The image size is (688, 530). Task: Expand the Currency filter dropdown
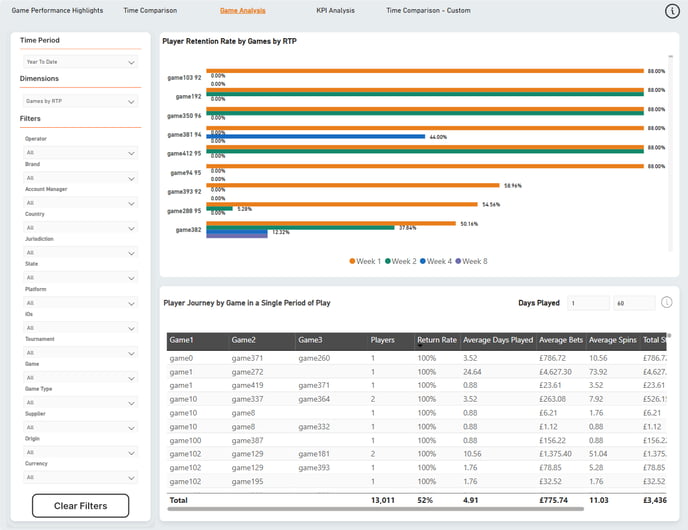point(80,477)
